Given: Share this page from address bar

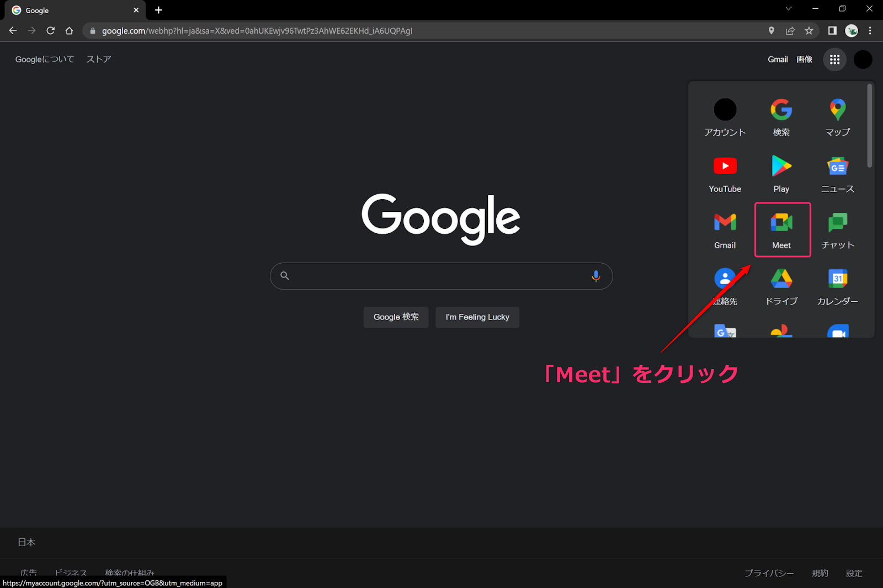Looking at the screenshot, I should (790, 31).
